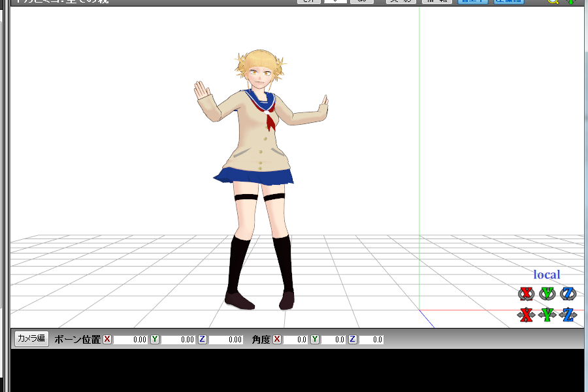Focus the bone position Y value field
The width and height of the screenshot is (588, 392).
coord(178,340)
